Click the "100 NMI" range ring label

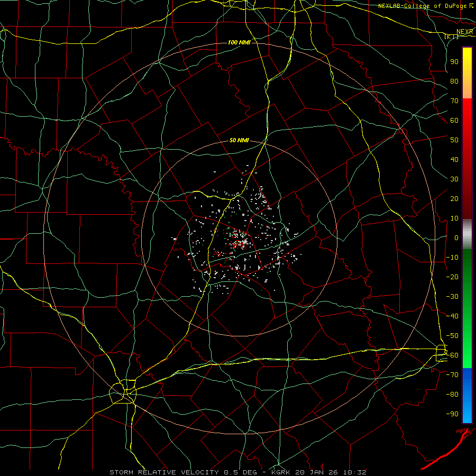point(239,42)
